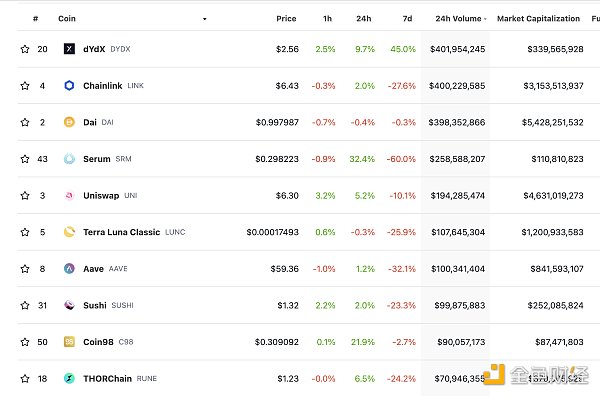The width and height of the screenshot is (600, 396).
Task: Open the Uniswap coin name link
Action: click(101, 196)
